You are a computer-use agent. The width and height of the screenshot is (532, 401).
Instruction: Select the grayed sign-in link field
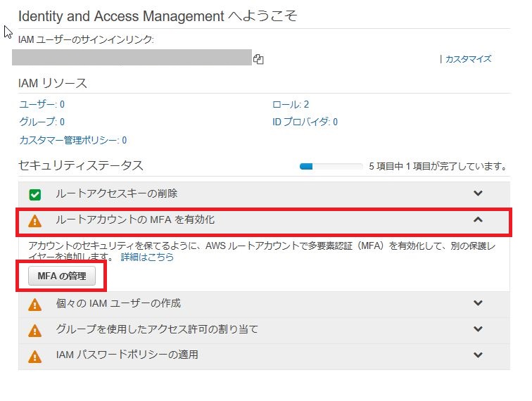pos(132,57)
